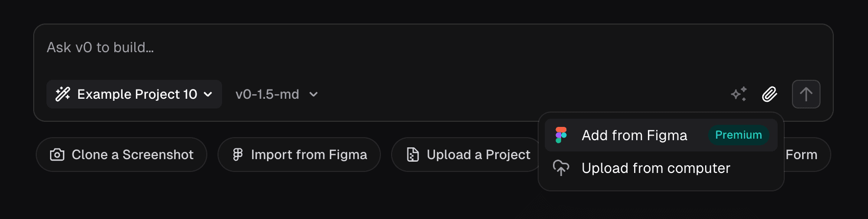Click the Import from Figma suggestion button

pos(299,155)
